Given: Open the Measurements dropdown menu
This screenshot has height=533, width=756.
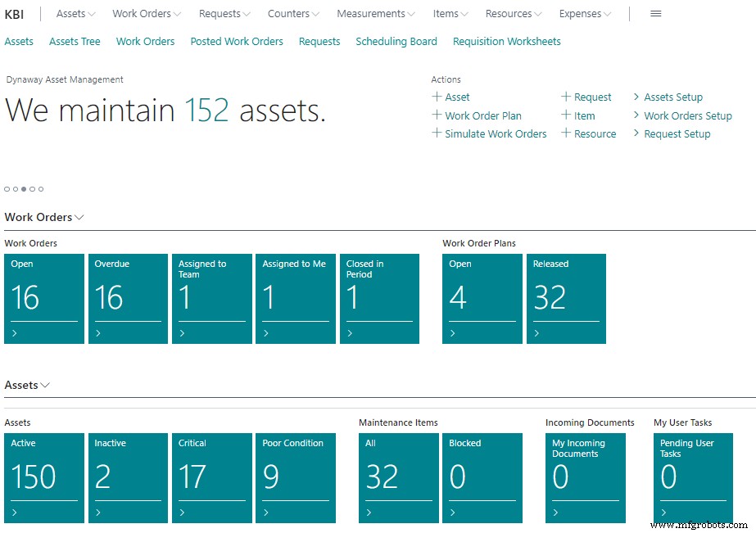Looking at the screenshot, I should (x=375, y=13).
